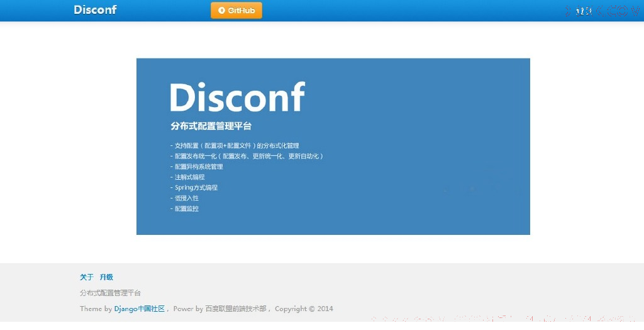Image resolution: width=644 pixels, height=330 pixels.
Task: Open the 升级 footer link
Action: 106,277
